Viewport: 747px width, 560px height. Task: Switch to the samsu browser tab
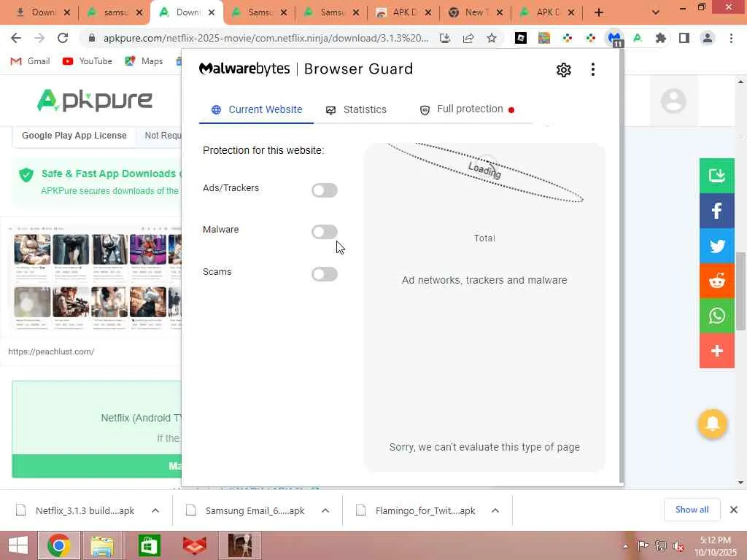tap(115, 12)
